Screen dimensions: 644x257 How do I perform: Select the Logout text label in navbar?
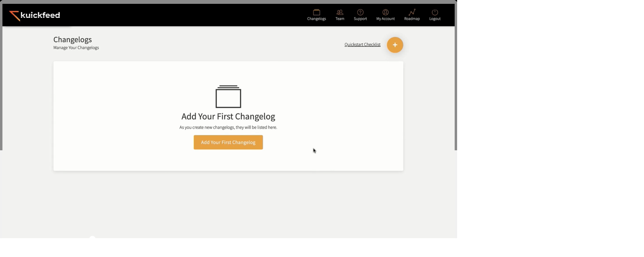(434, 19)
